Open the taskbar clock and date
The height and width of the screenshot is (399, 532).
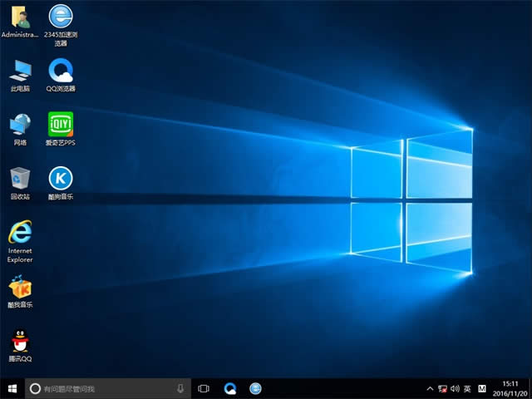tap(509, 388)
